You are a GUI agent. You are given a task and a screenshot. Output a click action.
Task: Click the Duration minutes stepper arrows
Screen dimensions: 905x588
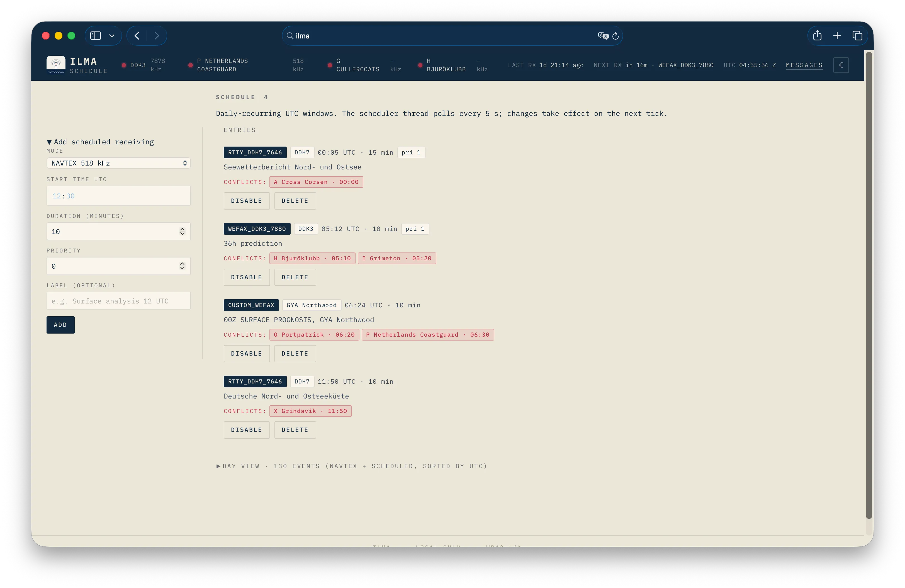pyautogui.click(x=183, y=232)
